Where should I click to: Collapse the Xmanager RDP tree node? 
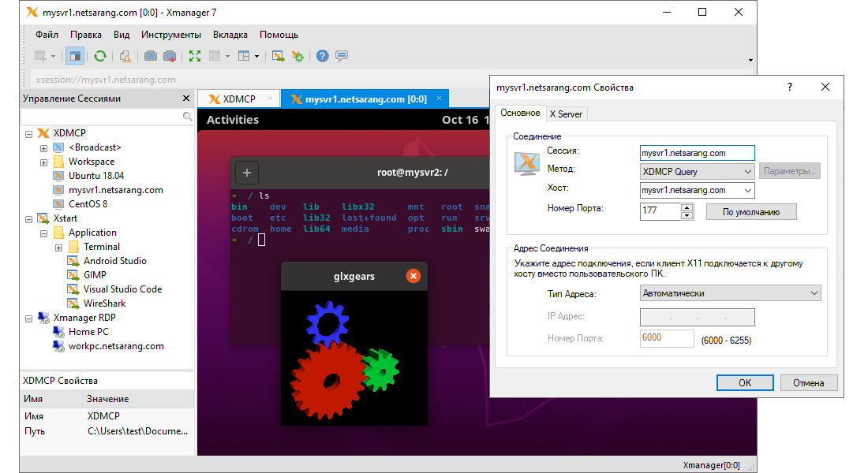(x=28, y=318)
